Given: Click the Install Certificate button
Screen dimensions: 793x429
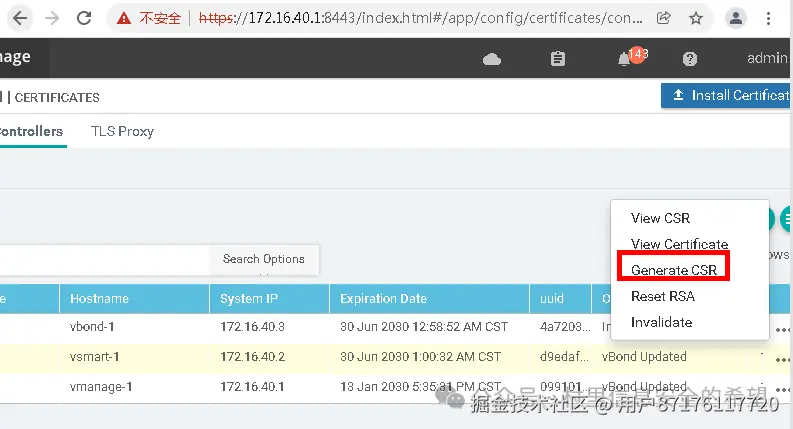Looking at the screenshot, I should coord(726,96).
